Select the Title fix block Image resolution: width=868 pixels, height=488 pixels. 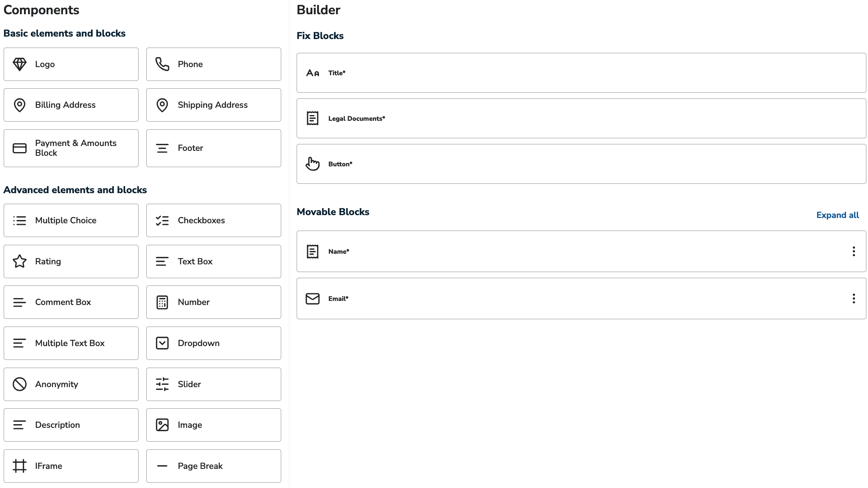581,72
